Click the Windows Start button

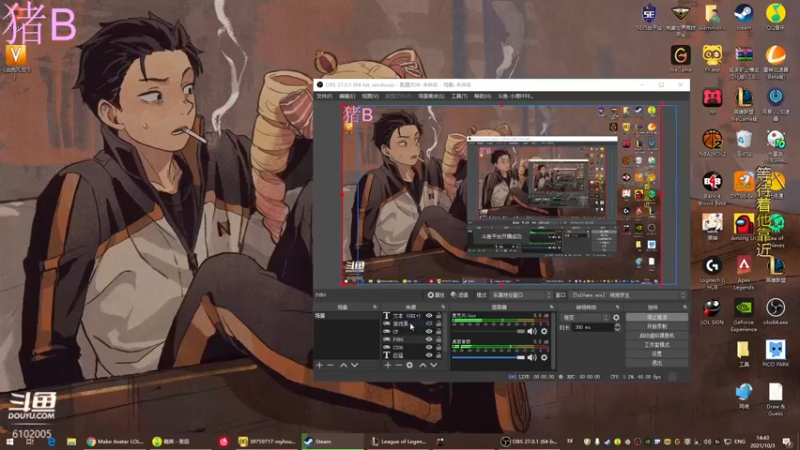tap(10, 442)
